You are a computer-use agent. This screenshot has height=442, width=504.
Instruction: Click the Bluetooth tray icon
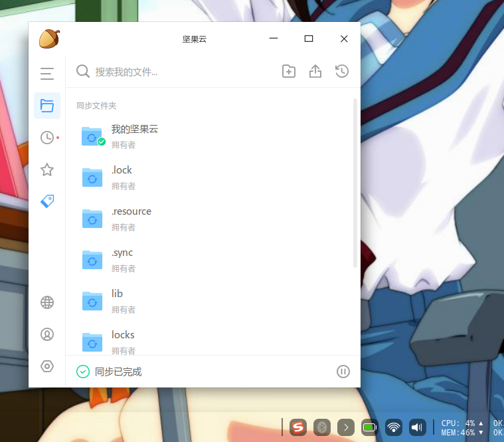tap(322, 427)
